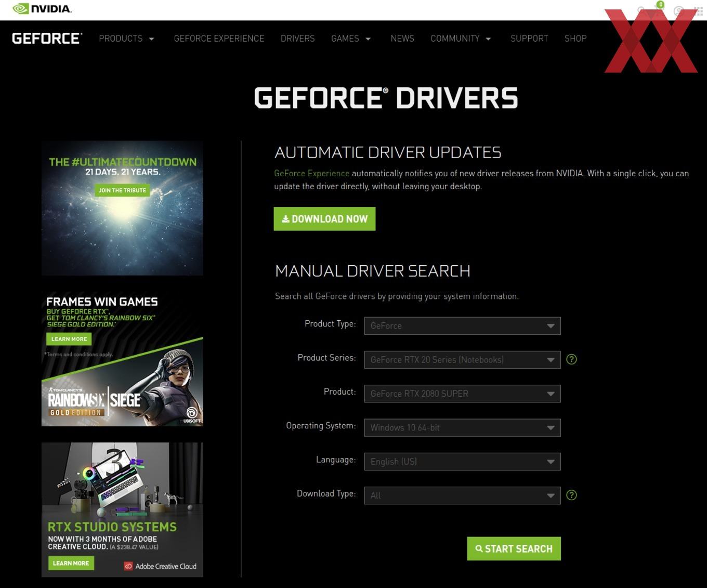Go to the Shop

[575, 38]
